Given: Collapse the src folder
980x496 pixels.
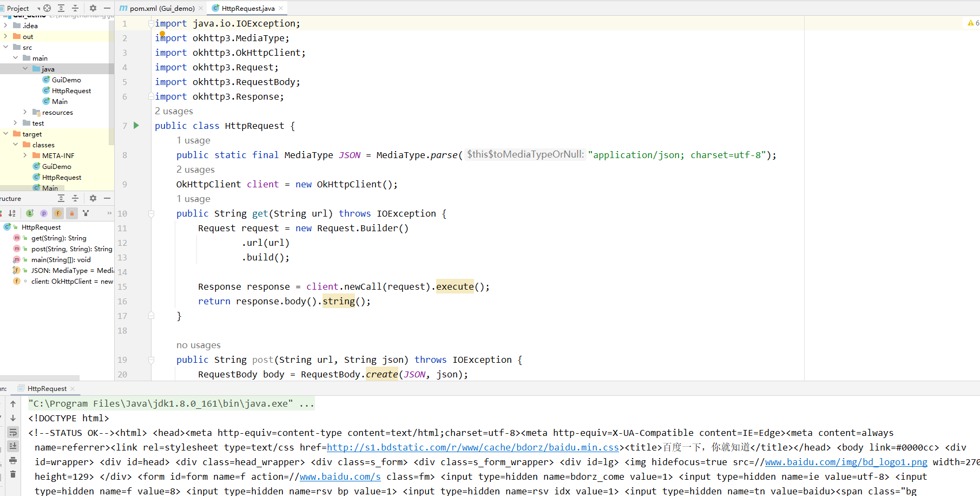Looking at the screenshot, I should [x=5, y=47].
